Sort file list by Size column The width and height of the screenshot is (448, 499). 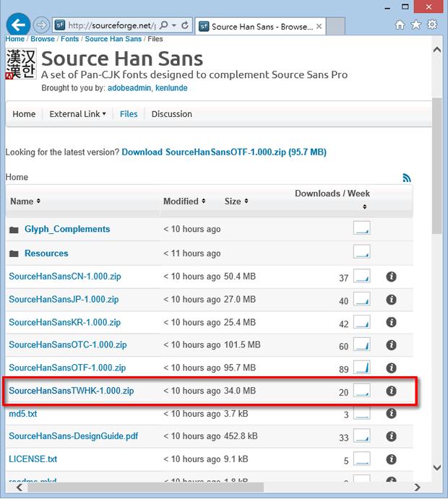coord(236,201)
